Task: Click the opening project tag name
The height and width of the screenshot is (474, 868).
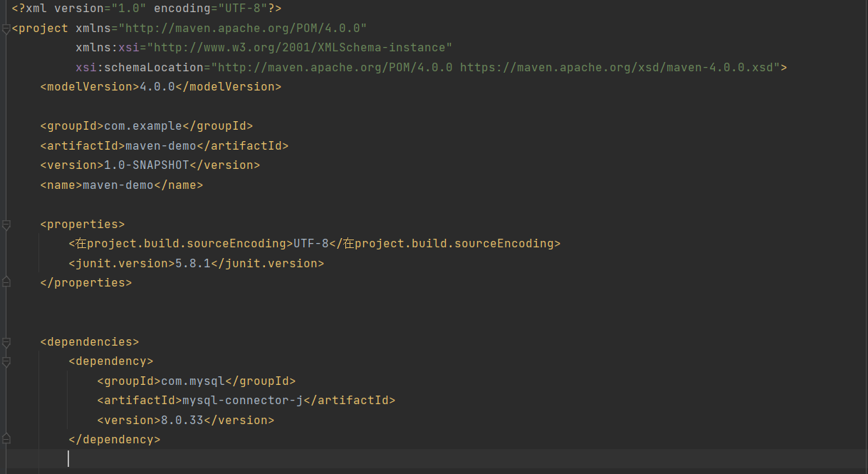Action: click(43, 29)
